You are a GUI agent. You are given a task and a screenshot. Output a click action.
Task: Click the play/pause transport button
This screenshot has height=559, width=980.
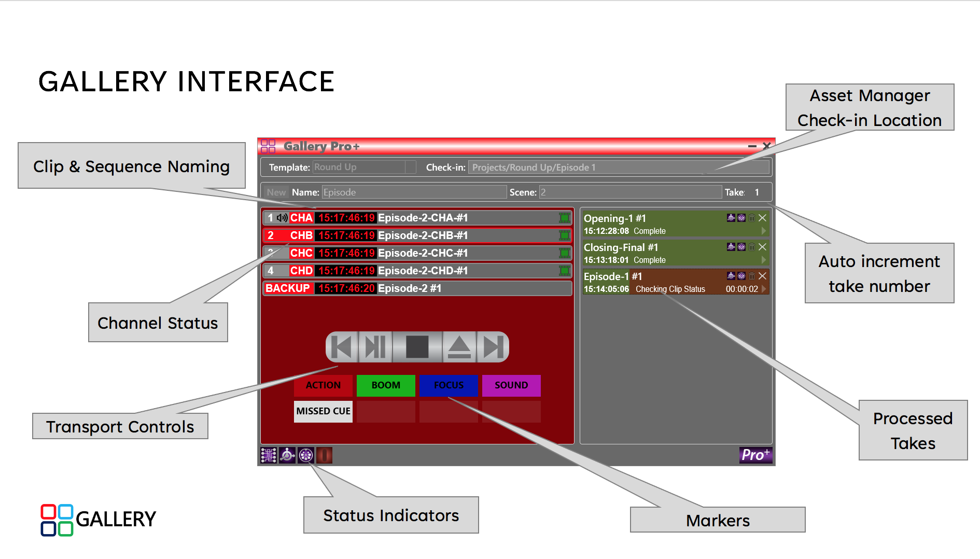(375, 347)
